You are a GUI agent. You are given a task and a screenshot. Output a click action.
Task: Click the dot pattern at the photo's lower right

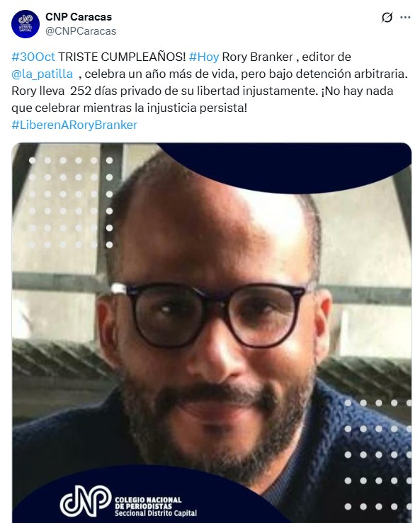[x=378, y=455]
